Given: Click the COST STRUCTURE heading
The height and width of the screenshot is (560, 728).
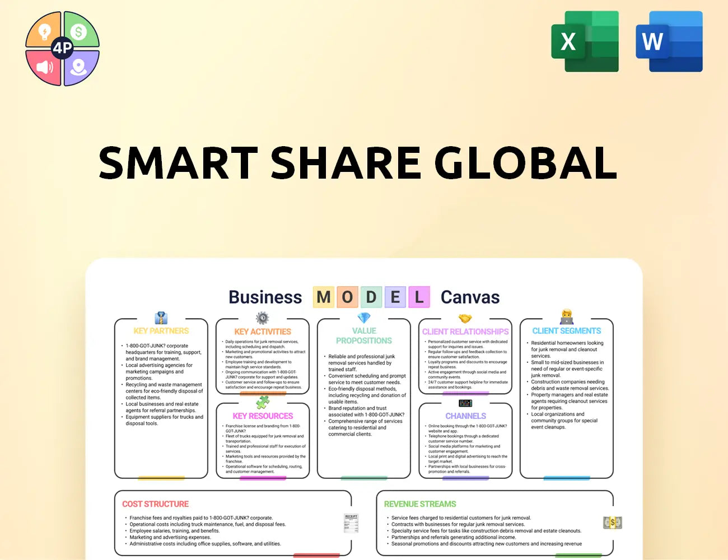Looking at the screenshot, I should 156,504.
